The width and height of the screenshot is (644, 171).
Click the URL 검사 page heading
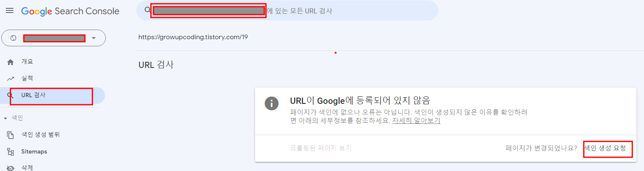(156, 65)
